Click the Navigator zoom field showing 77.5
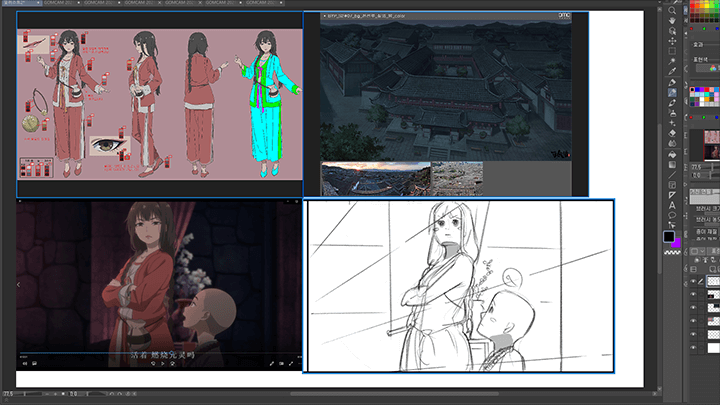Image resolution: width=720 pixels, height=405 pixels. (x=697, y=167)
